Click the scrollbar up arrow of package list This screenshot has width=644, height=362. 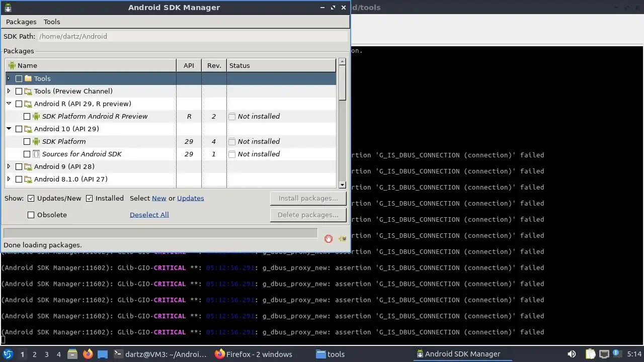[x=342, y=62]
